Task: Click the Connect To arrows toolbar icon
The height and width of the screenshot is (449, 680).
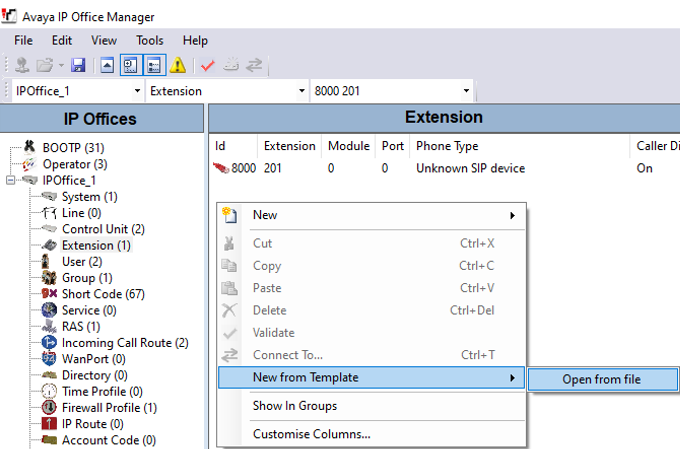Action: pos(254,65)
